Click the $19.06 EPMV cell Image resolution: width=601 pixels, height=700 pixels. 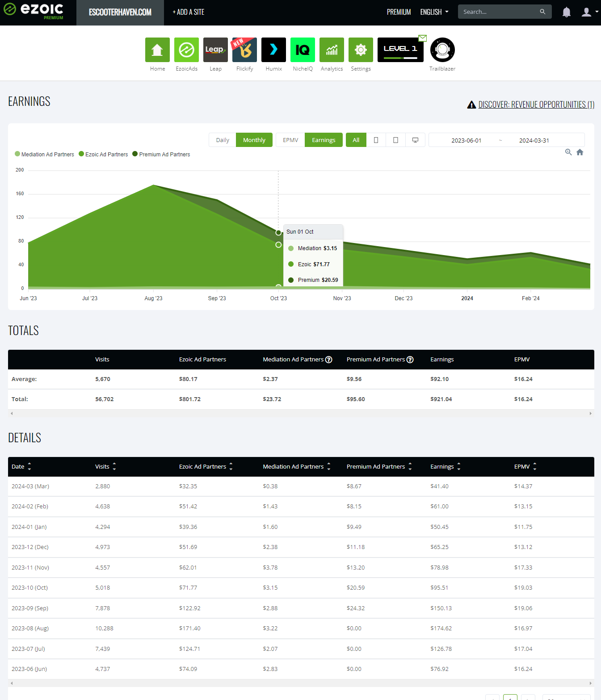[523, 608]
